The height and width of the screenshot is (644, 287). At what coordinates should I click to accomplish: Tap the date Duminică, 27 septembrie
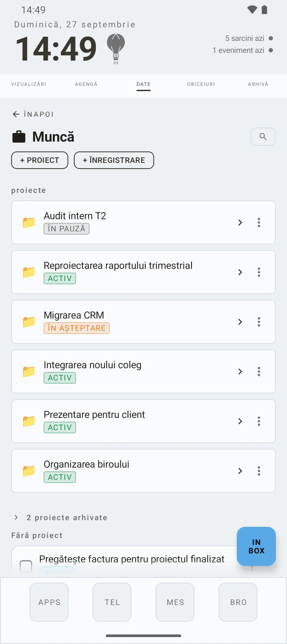[75, 24]
